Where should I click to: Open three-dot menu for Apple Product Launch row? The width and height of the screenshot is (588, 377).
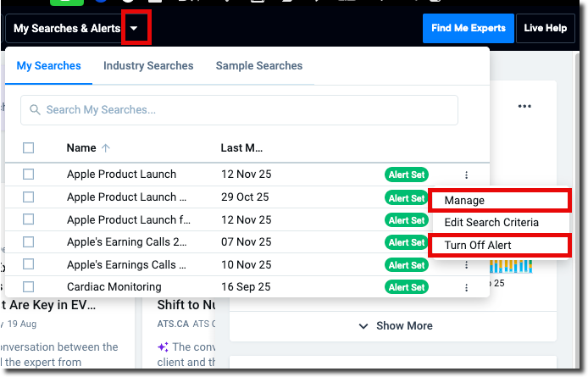click(x=466, y=175)
